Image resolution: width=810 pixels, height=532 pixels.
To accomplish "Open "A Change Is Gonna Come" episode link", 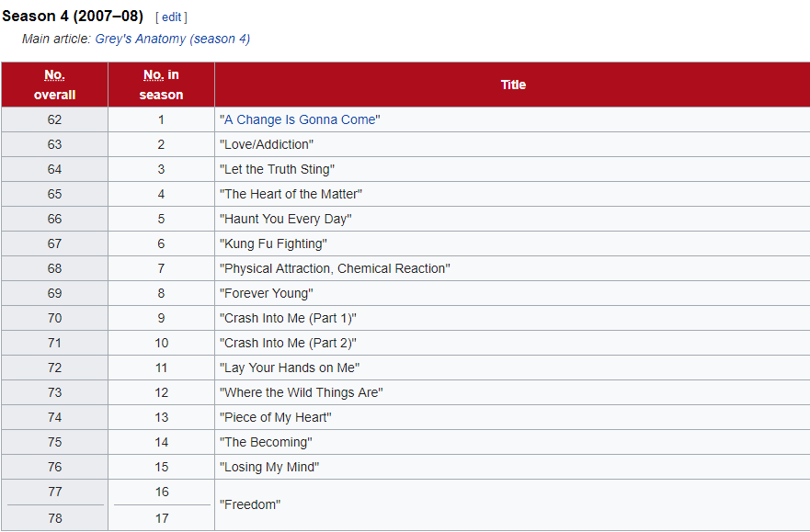I will [x=300, y=119].
